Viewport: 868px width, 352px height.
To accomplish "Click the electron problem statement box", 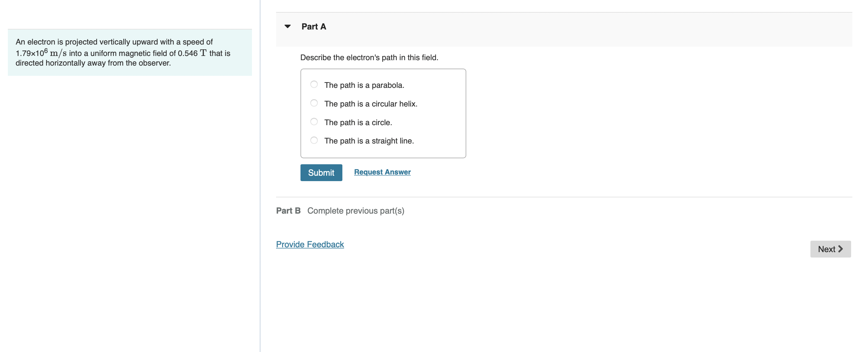I will click(130, 52).
